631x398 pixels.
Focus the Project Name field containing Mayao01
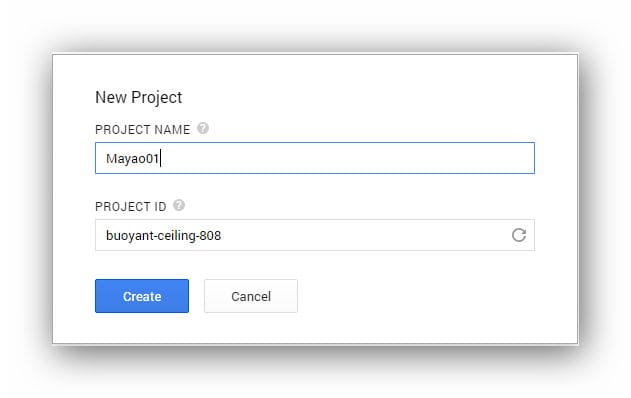click(x=315, y=158)
